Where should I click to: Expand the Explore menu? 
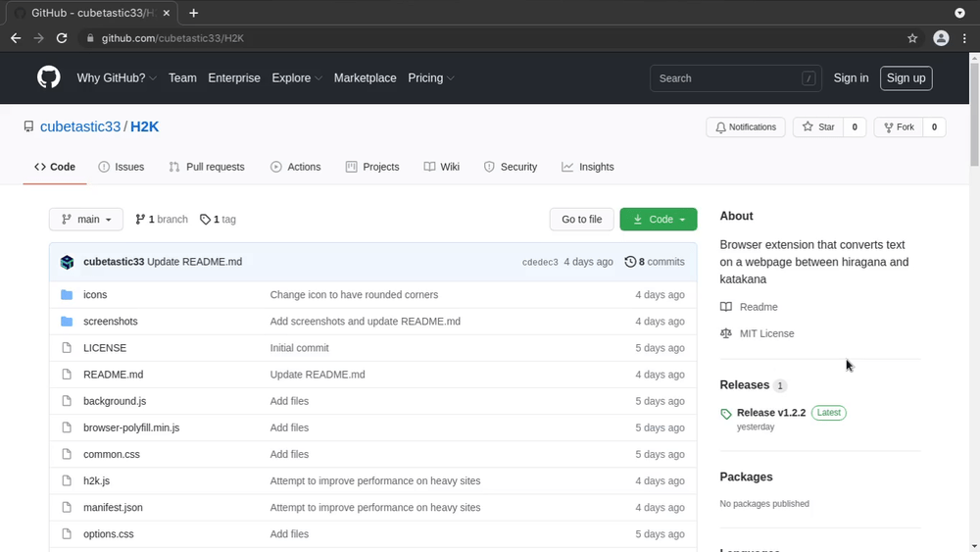(297, 78)
